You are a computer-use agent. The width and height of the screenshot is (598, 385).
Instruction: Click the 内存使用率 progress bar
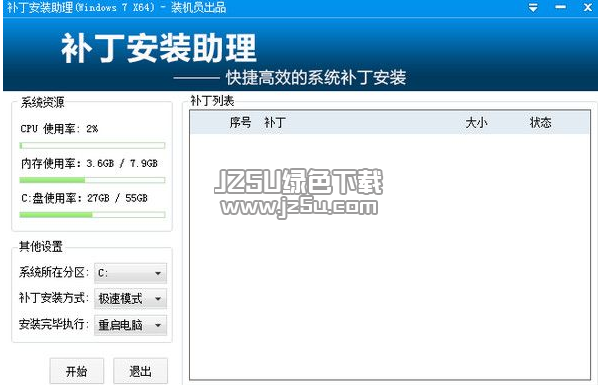click(x=92, y=180)
